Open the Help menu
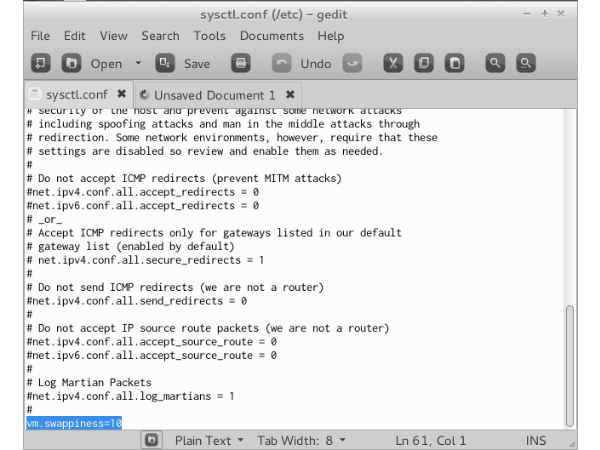600x450 pixels. click(331, 36)
